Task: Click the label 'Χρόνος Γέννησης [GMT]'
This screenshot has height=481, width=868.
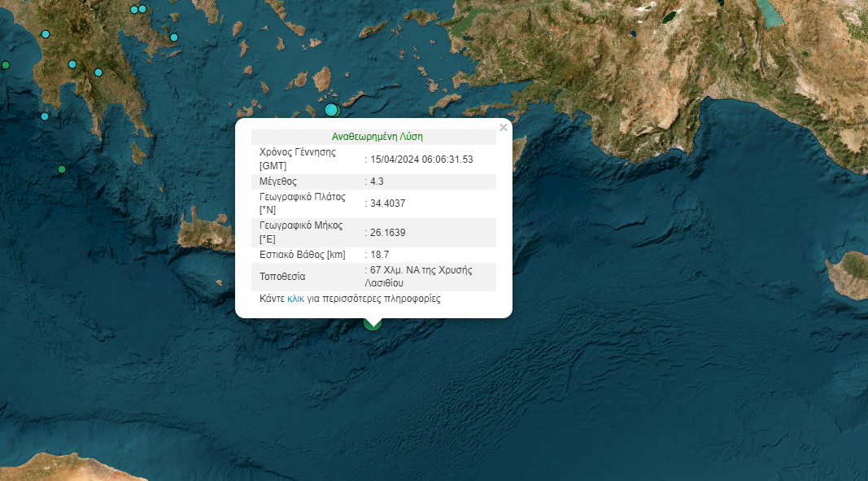Action: [x=297, y=159]
